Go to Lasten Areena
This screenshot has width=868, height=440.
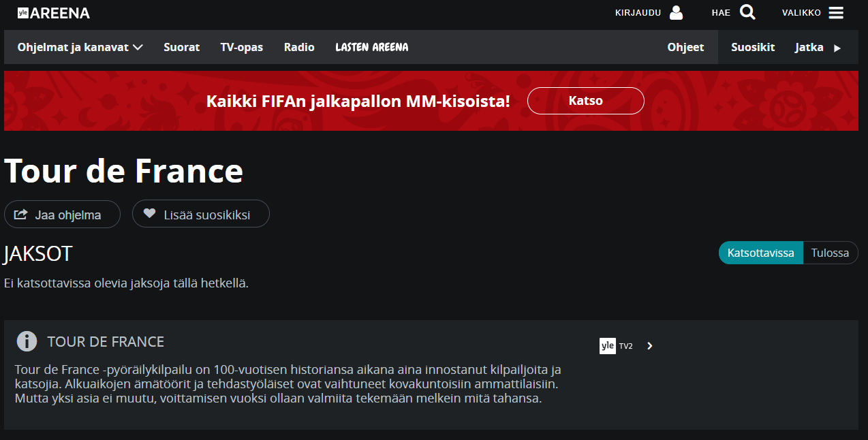371,47
